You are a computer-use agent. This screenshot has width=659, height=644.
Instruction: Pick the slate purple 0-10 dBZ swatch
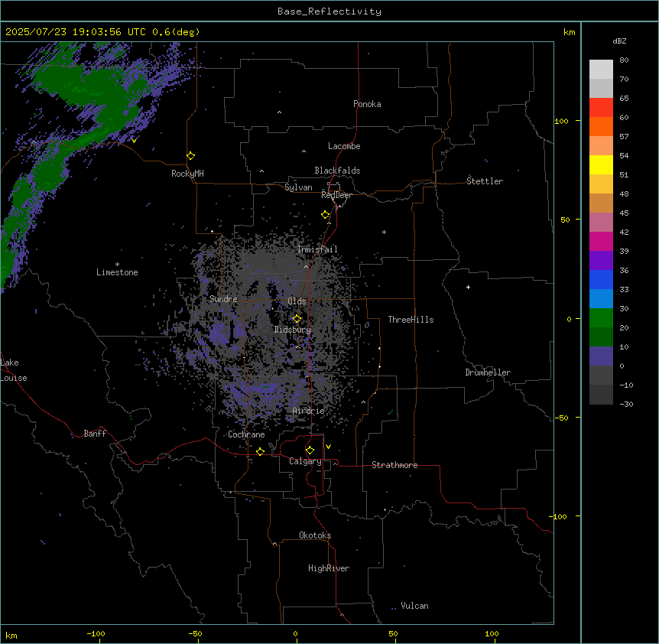point(601,356)
